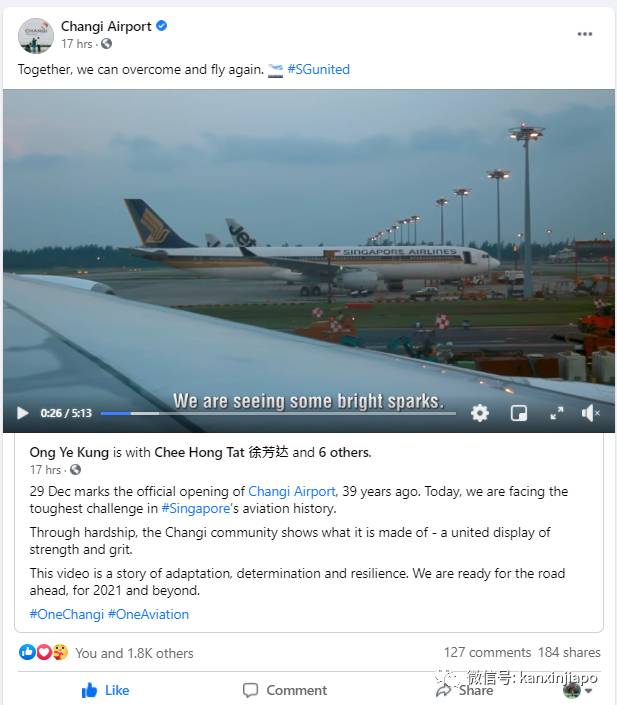
Task: Enter fullscreen video mode
Action: (556, 413)
